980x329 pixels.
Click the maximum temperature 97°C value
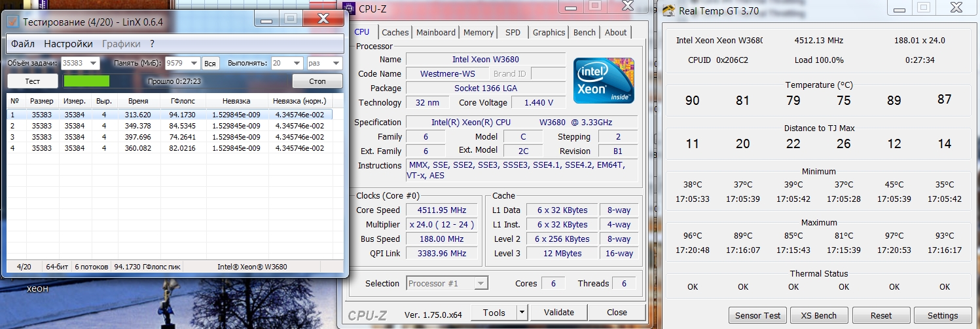(894, 236)
